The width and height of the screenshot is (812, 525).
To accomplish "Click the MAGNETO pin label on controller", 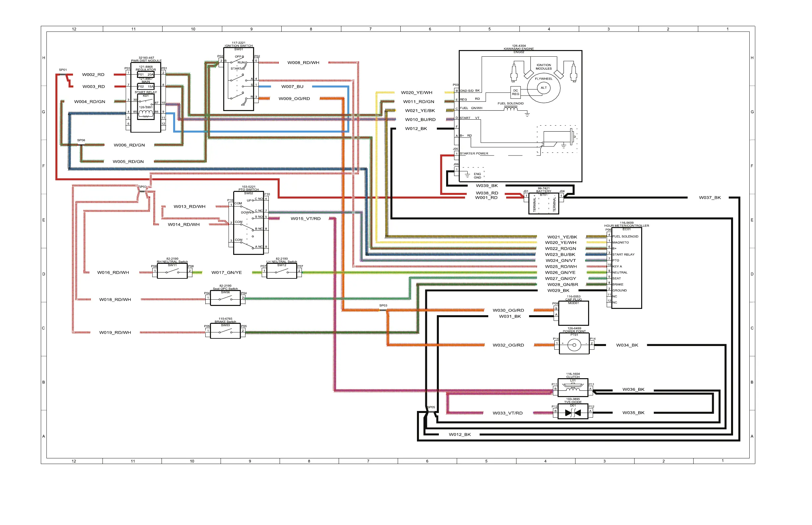I will 620,243.
